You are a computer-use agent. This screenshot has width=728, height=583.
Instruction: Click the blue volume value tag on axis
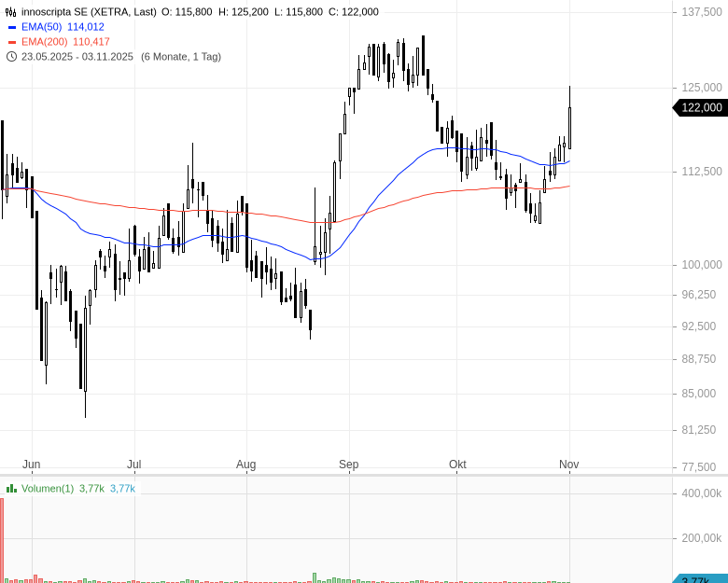pos(700,579)
